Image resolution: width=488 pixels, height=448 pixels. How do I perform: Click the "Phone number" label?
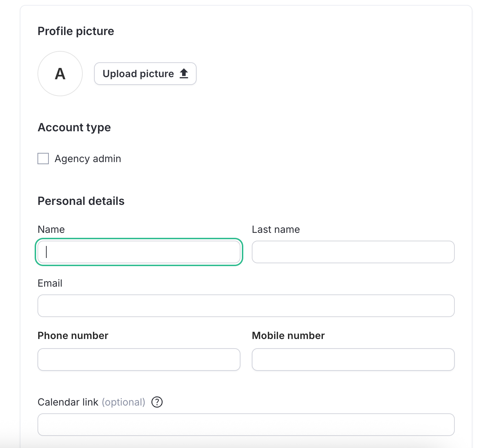(x=73, y=335)
